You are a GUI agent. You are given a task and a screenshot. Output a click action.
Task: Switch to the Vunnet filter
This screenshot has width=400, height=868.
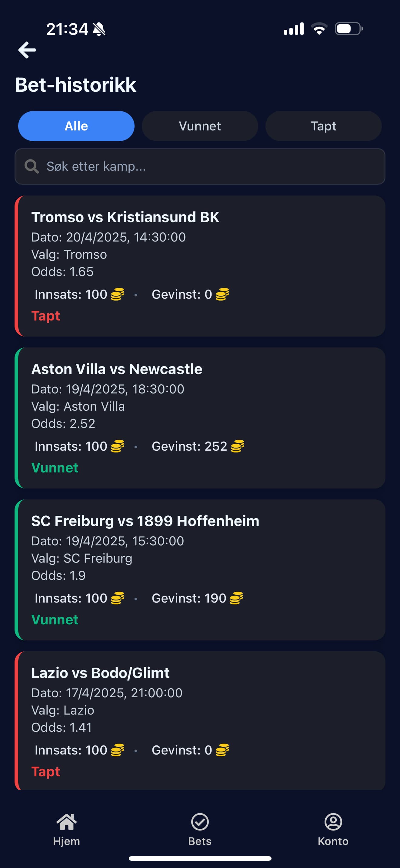[x=200, y=126]
